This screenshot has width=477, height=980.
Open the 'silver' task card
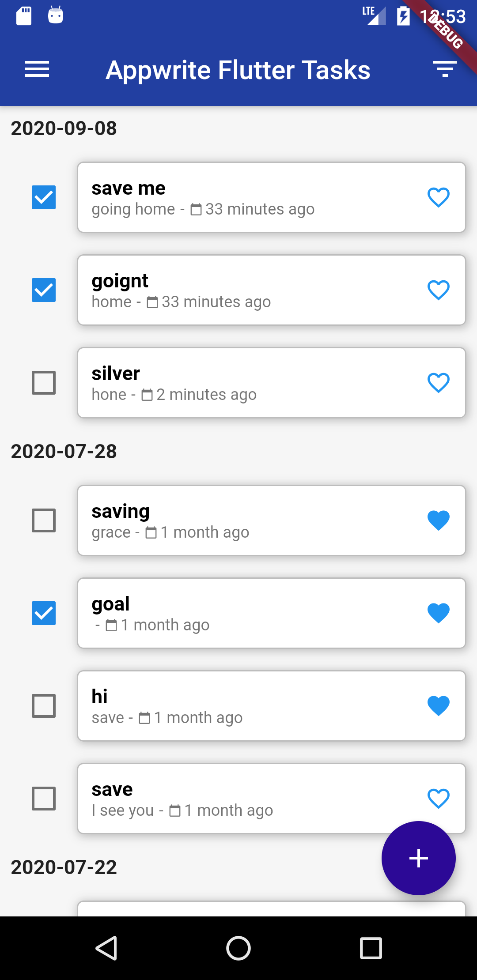click(272, 383)
